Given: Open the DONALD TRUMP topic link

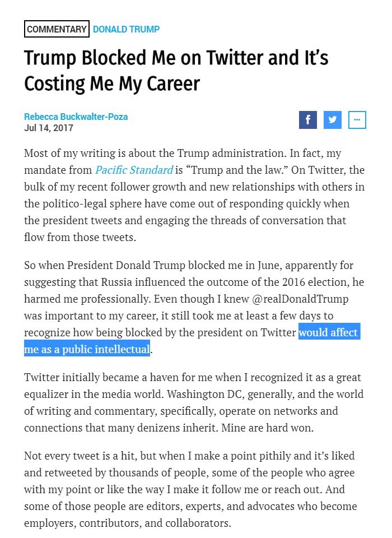Looking at the screenshot, I should pyautogui.click(x=126, y=29).
